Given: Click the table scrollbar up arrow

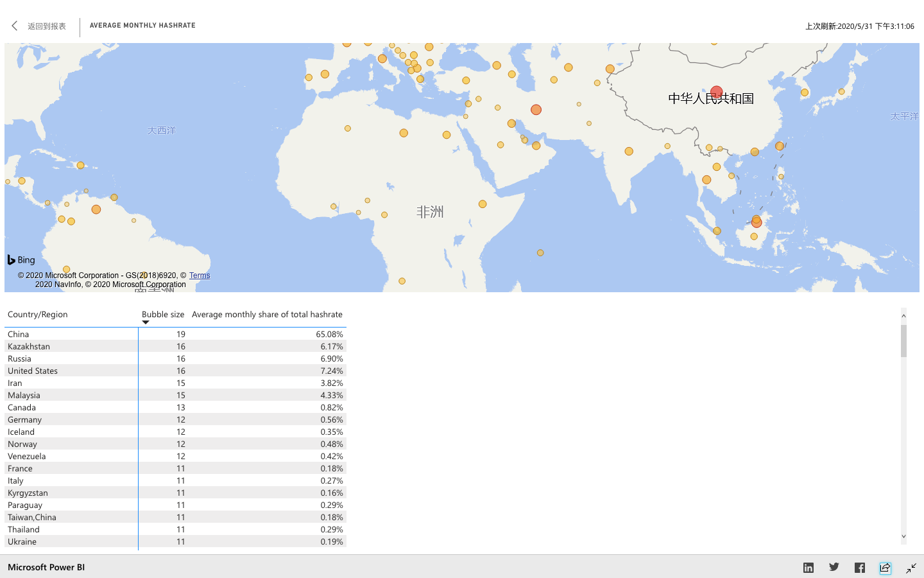Looking at the screenshot, I should [903, 315].
